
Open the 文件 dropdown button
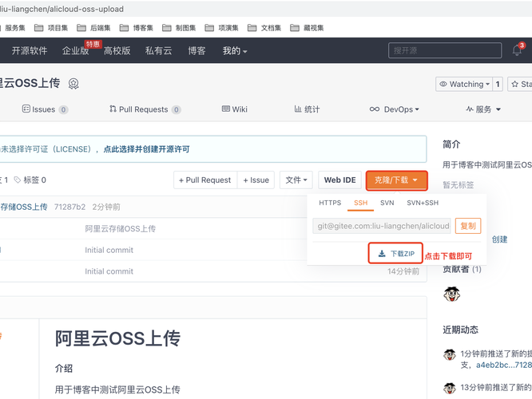tap(296, 180)
